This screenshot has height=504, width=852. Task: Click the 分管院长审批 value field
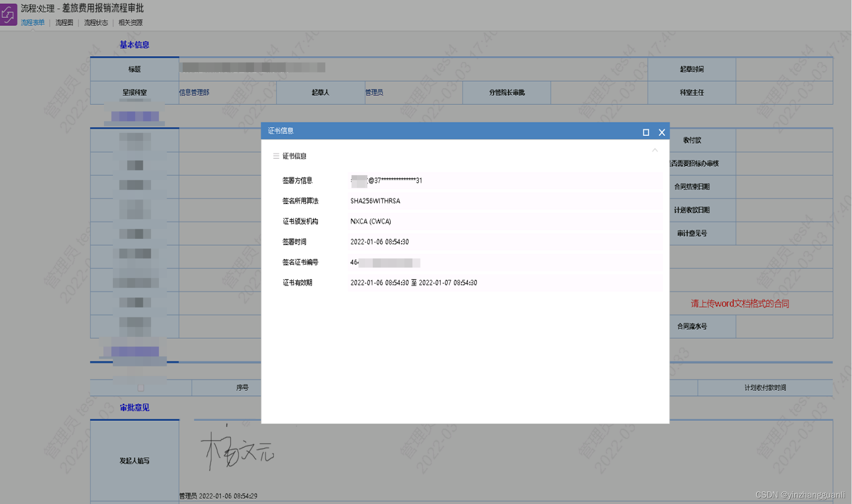click(x=599, y=93)
